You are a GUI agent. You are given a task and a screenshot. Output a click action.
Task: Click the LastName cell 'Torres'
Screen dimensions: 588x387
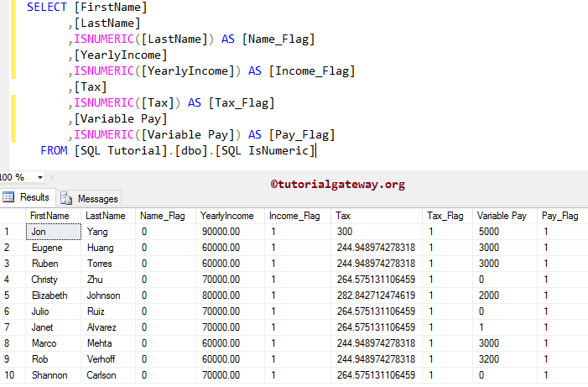108,264
